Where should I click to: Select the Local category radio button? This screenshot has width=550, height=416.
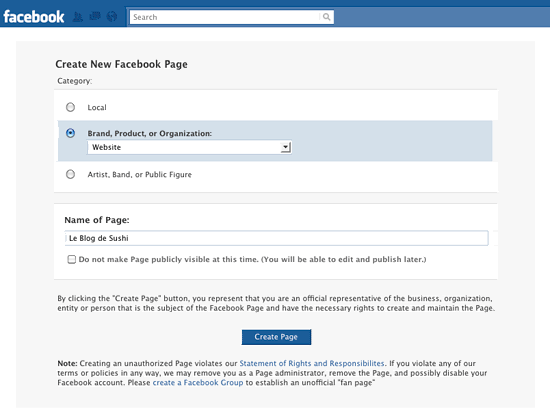coord(71,107)
